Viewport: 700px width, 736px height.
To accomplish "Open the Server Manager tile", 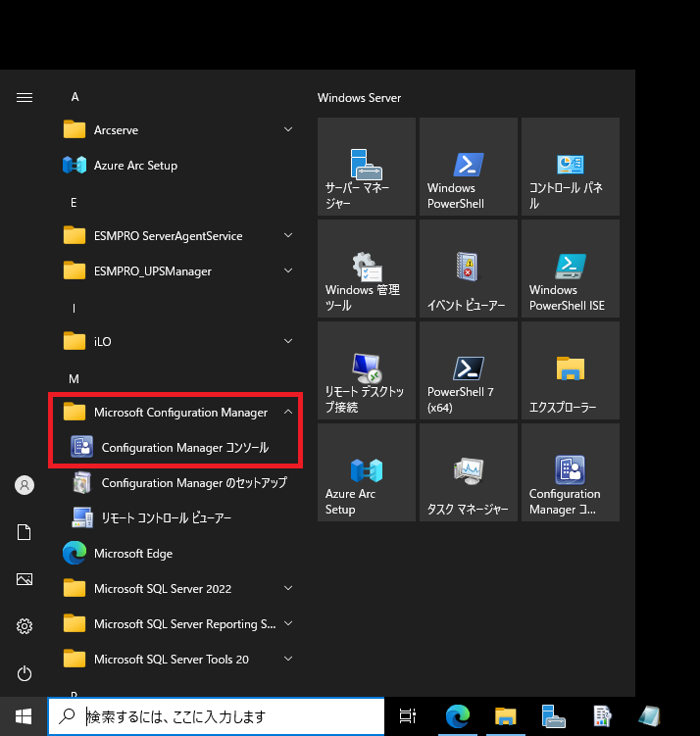I will tap(365, 167).
